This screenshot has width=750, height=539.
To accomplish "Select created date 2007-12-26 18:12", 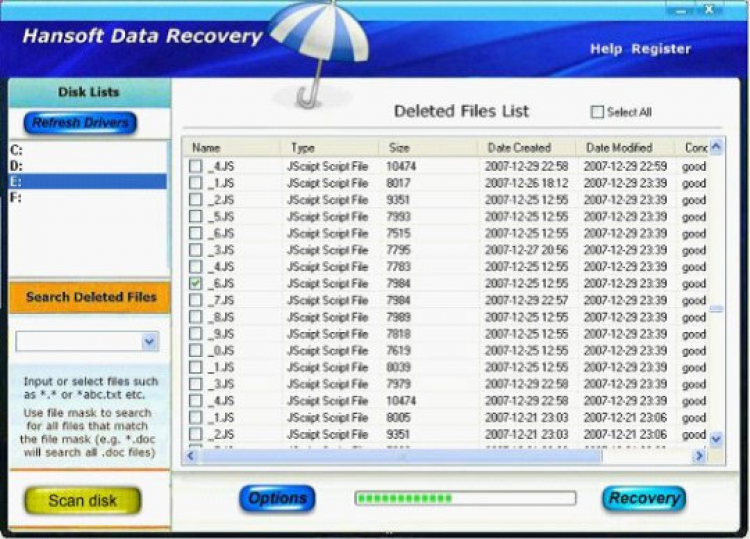I will 527,183.
